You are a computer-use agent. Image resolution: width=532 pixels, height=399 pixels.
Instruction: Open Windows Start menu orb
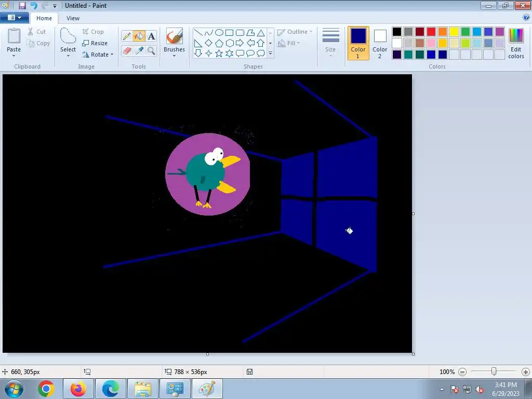point(14,389)
